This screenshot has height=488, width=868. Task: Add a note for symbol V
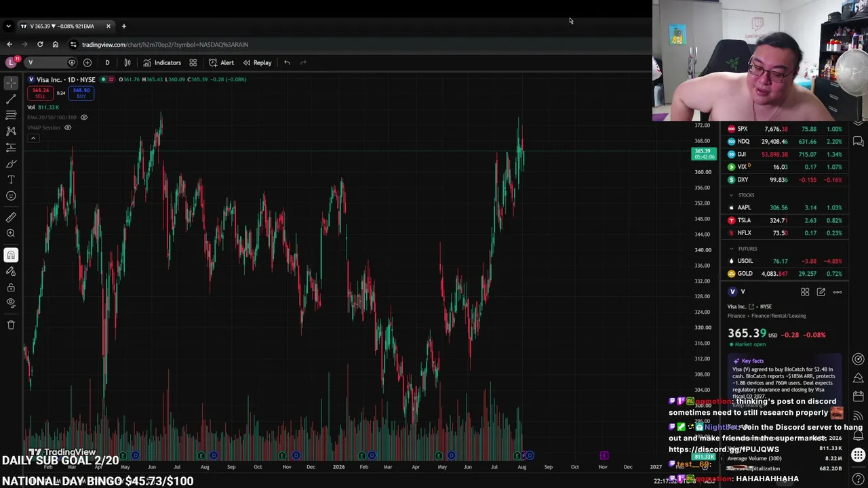(821, 292)
